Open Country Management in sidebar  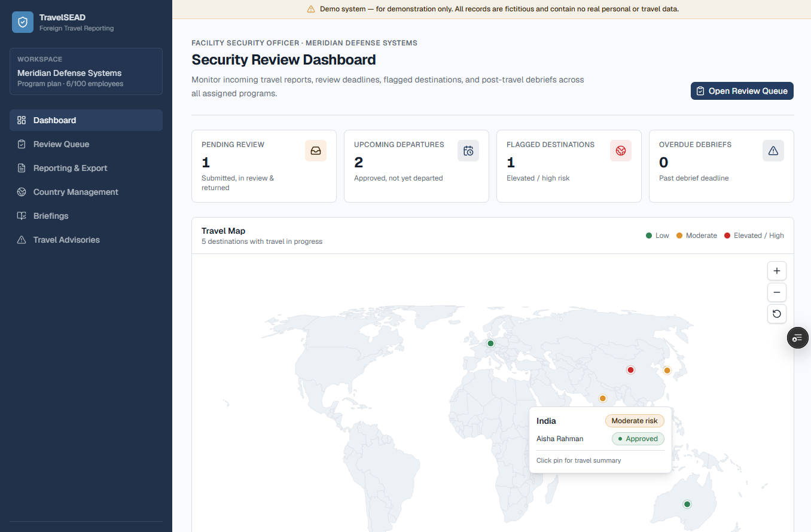point(86,192)
